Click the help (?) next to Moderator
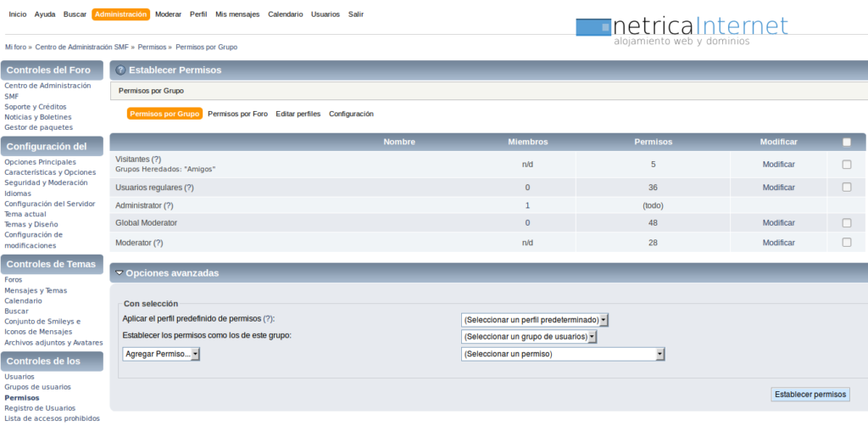The image size is (868, 426). [x=159, y=243]
